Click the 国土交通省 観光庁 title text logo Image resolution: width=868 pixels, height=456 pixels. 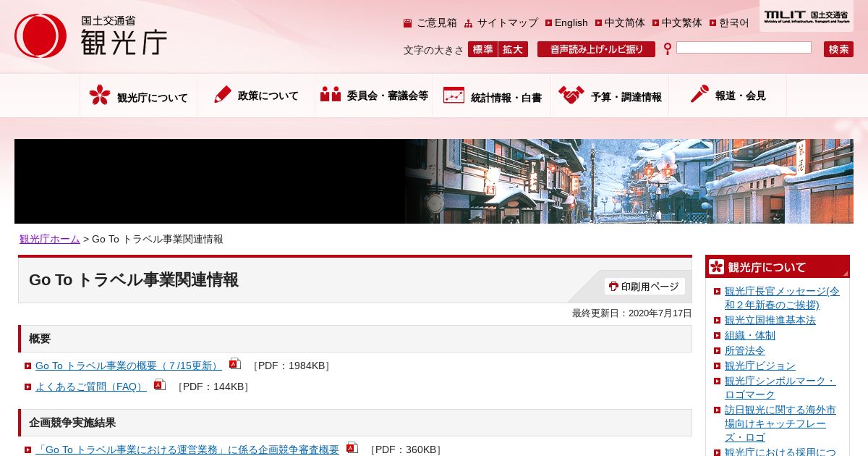[x=124, y=35]
